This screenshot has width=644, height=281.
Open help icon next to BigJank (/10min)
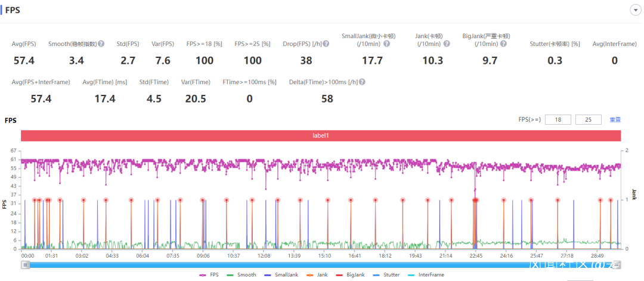point(503,44)
